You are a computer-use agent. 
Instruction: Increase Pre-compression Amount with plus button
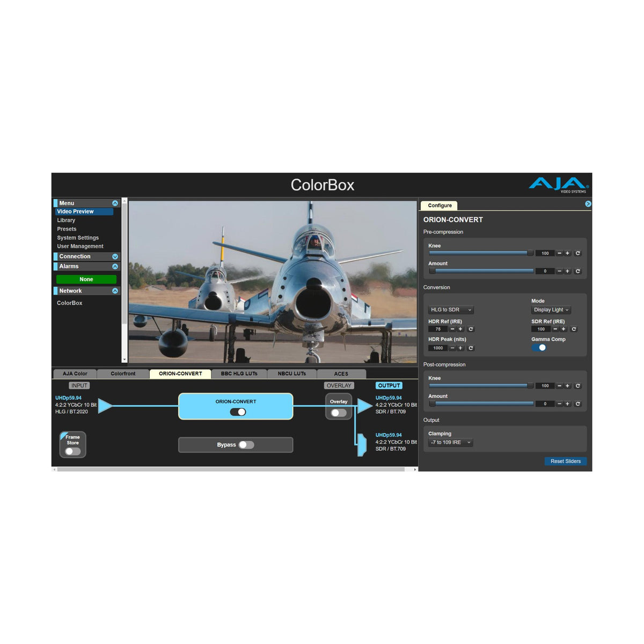point(567,272)
